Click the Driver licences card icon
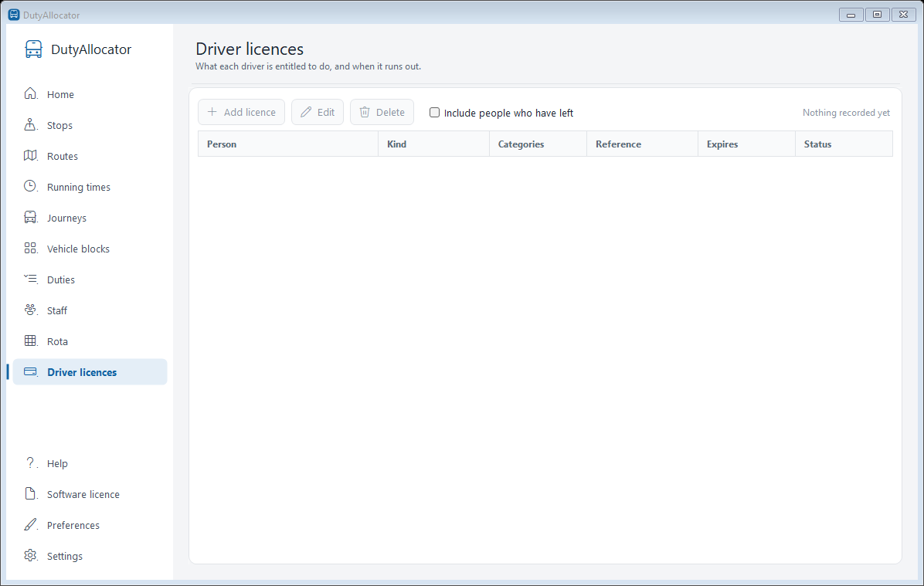The height and width of the screenshot is (586, 924). [31, 371]
